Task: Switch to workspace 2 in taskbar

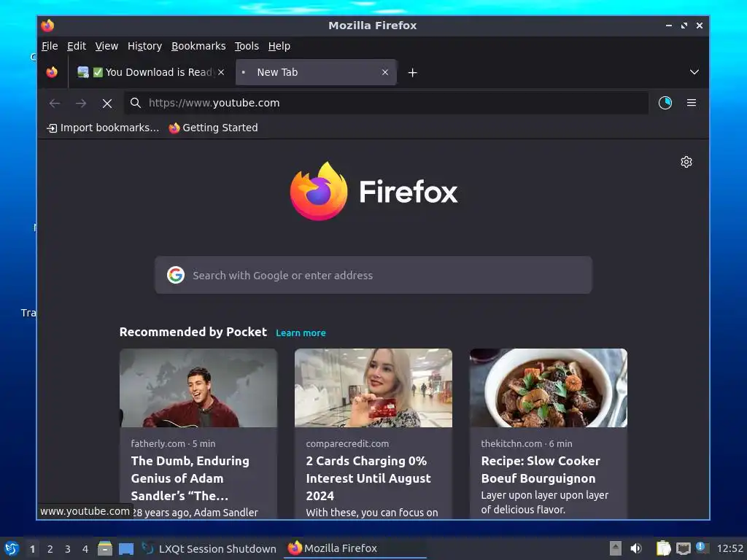Action: pos(50,549)
